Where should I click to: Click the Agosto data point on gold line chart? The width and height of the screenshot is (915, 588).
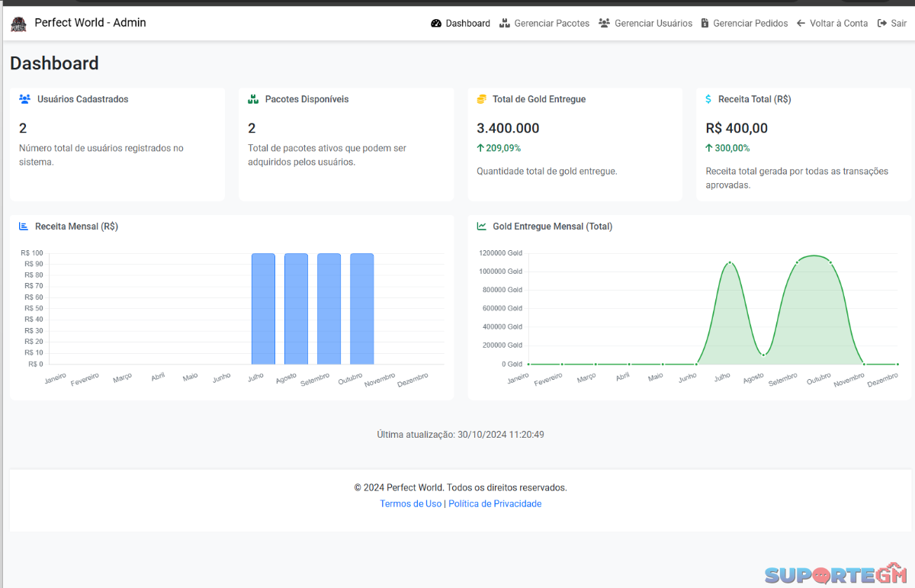click(763, 355)
